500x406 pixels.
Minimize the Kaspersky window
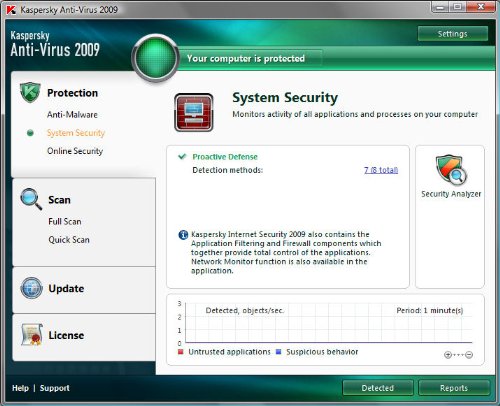pyautogui.click(x=440, y=7)
